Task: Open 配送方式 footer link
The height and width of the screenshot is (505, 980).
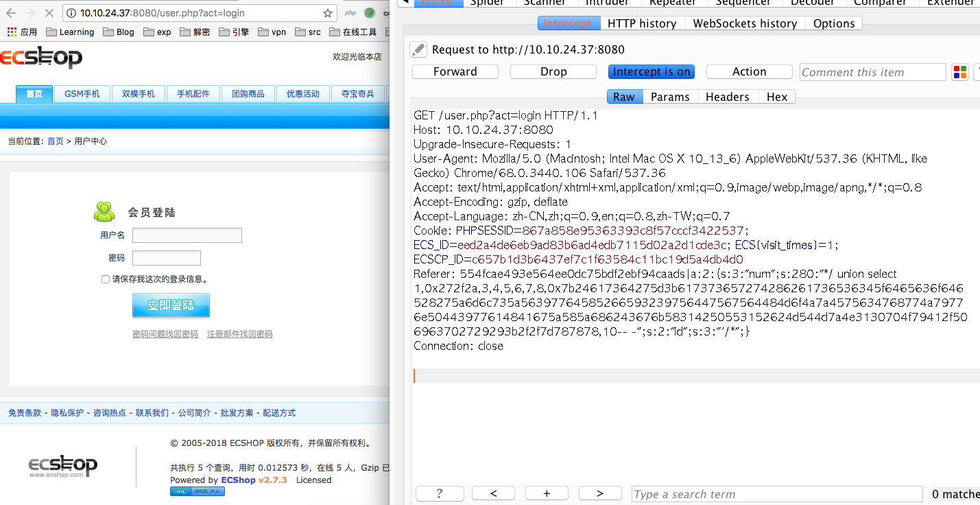Action: 280,413
